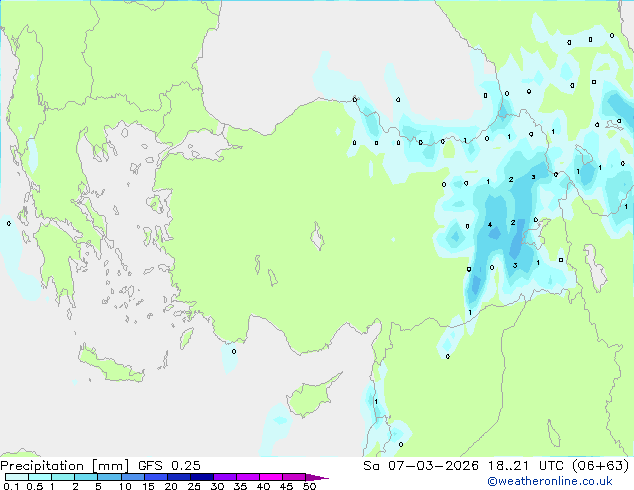The width and height of the screenshot is (634, 490).
Task: Click the 0.5–1 mm legend color swatch
Action: [x=40, y=477]
